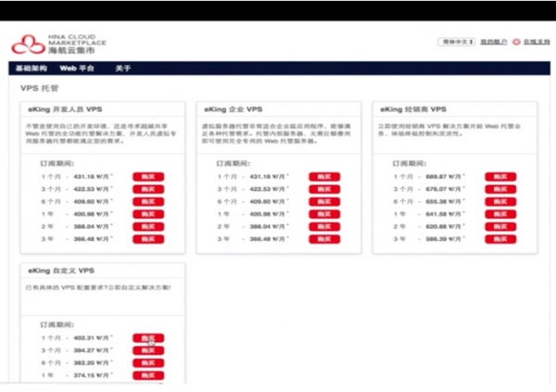Buy eKing 经销商 VPS 3 年 plan
556x392 pixels.
tap(500, 239)
